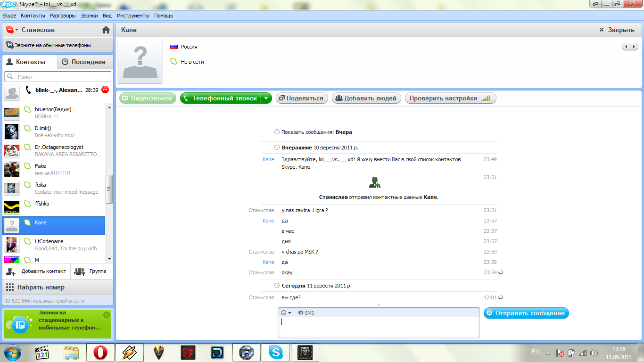Click Звоните на обычные телефоны button
644x362 pixels.
click(58, 45)
